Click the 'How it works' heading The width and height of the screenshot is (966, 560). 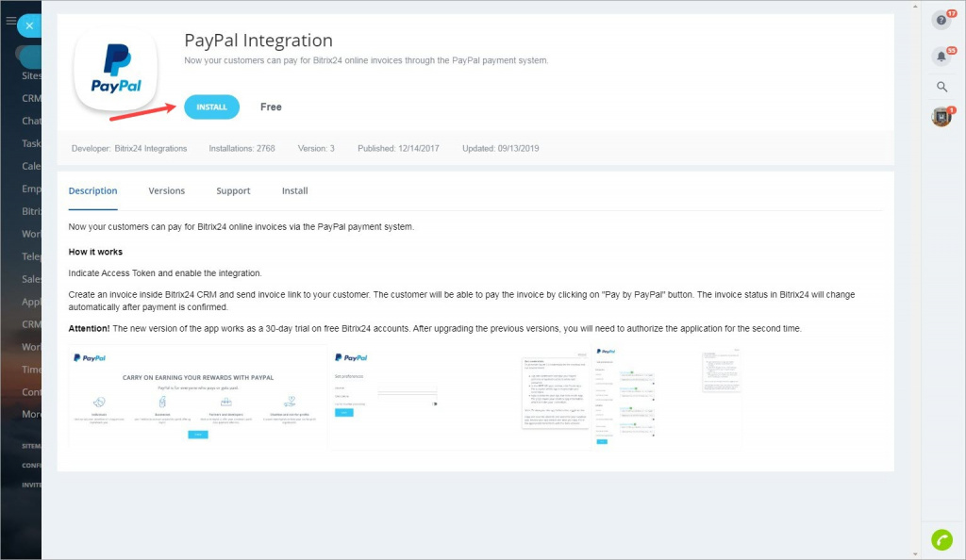(x=95, y=252)
